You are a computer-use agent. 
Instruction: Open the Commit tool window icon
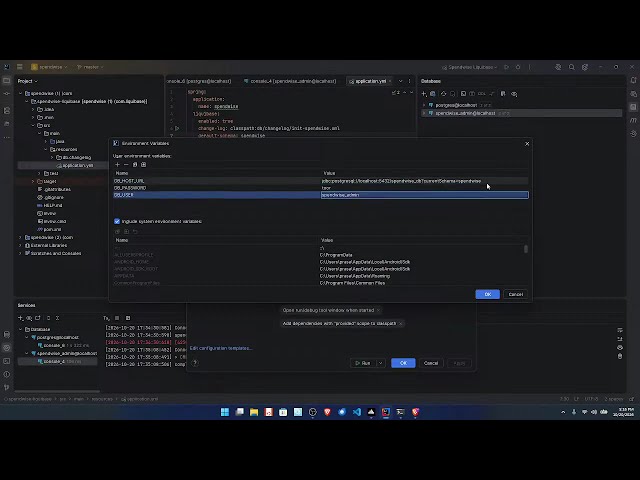coord(7,94)
